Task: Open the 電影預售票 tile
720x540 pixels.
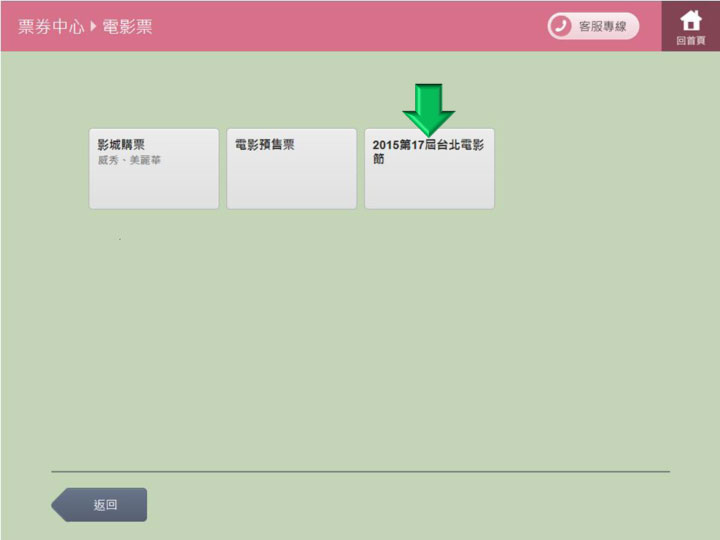Action: coord(291,168)
